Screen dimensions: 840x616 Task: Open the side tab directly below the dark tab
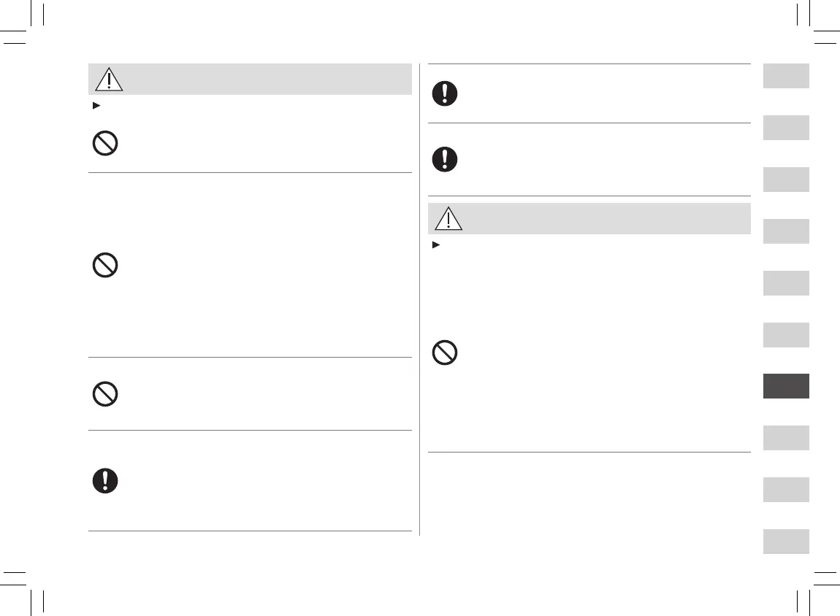coord(786,438)
